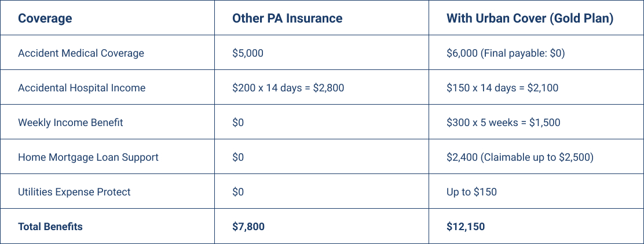Click the Up to $150 cell
Viewport: 644px width, 244px height.
click(471, 192)
